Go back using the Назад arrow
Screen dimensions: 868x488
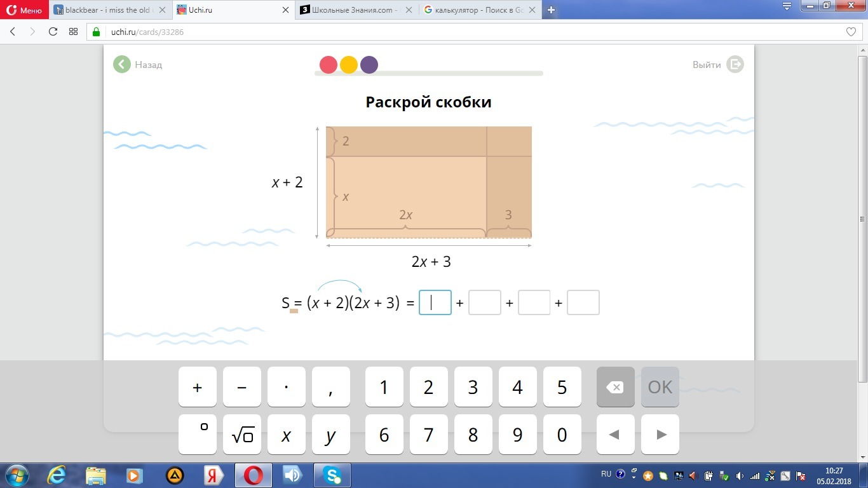122,64
